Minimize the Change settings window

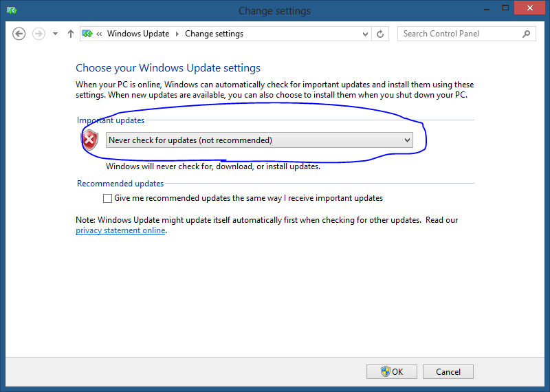click(x=487, y=9)
